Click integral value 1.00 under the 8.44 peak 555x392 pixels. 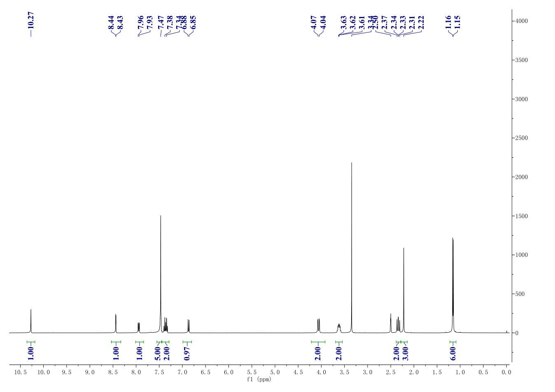tap(116, 354)
